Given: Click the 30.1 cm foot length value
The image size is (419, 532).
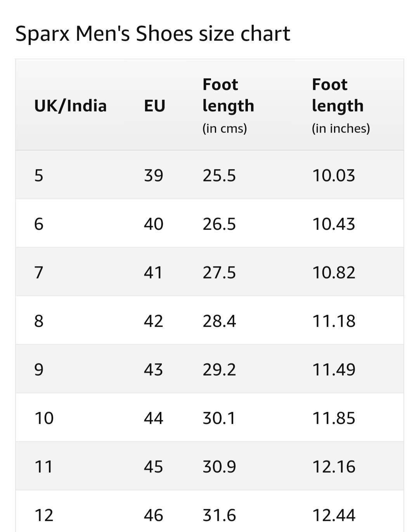Looking at the screenshot, I should point(219,418).
